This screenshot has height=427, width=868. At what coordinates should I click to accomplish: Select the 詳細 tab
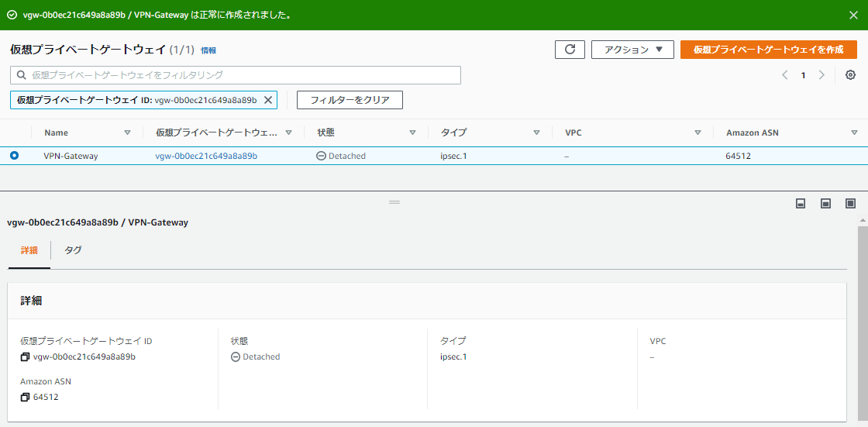coord(29,250)
